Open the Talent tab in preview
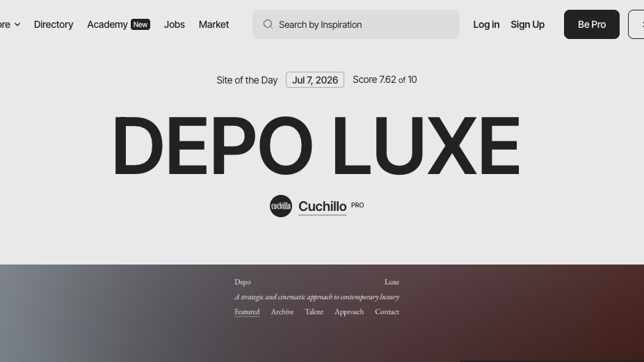Viewport: 644px width, 362px height. (314, 312)
